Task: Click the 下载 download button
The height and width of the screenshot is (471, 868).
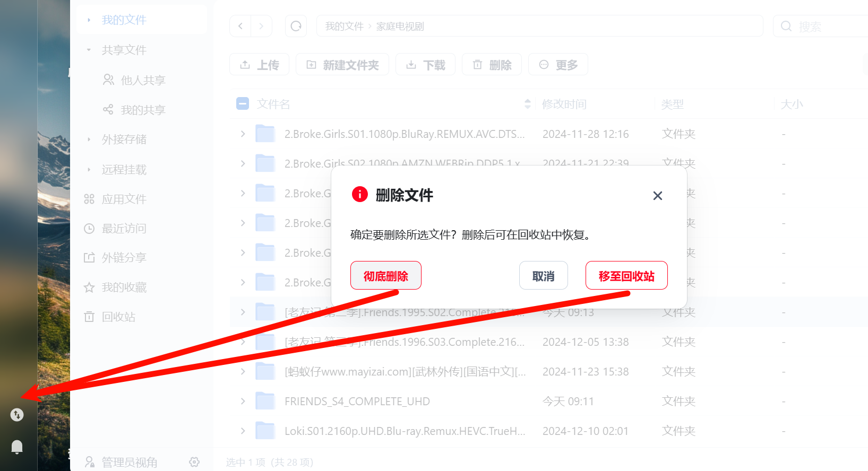Action: tap(426, 65)
